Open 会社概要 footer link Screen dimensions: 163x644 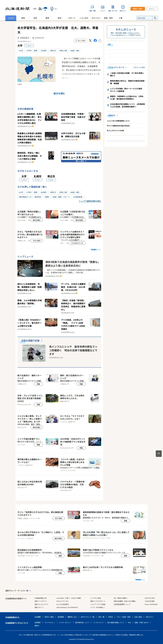pyautogui.click(x=38, y=617)
